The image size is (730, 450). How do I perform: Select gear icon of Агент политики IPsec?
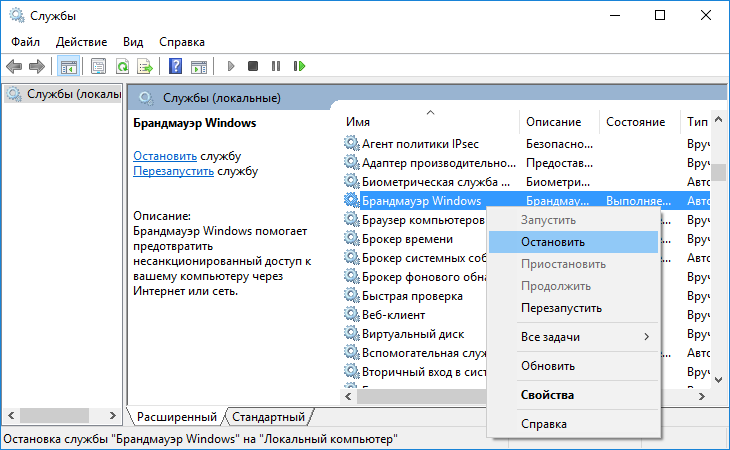(x=351, y=143)
